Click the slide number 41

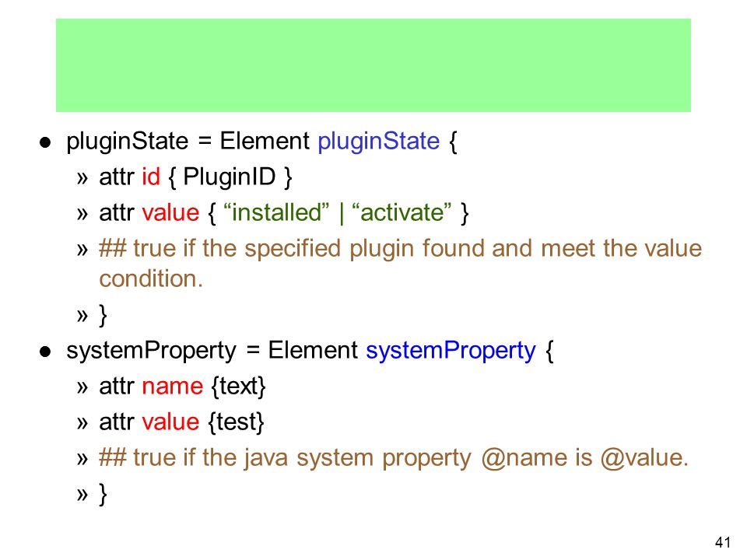tap(723, 542)
